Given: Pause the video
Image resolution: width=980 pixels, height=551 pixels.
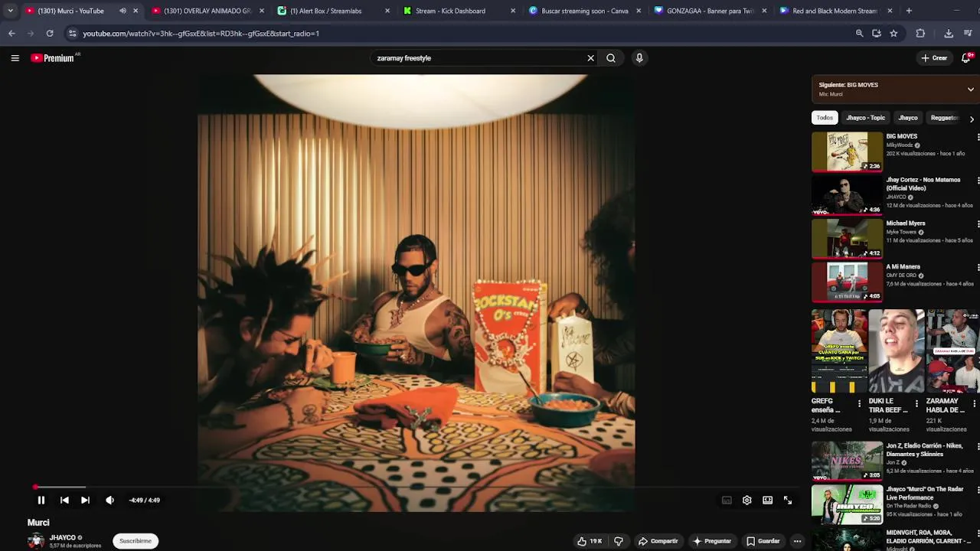Looking at the screenshot, I should click(41, 500).
